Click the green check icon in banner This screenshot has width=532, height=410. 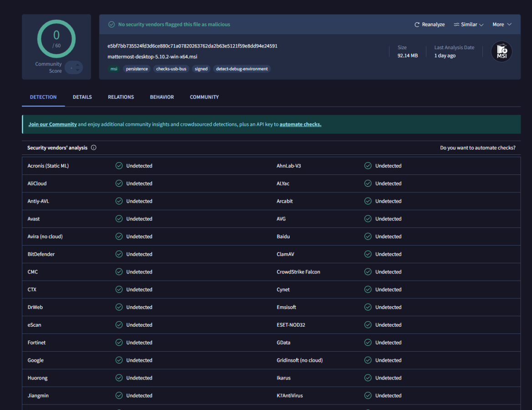coord(111,25)
